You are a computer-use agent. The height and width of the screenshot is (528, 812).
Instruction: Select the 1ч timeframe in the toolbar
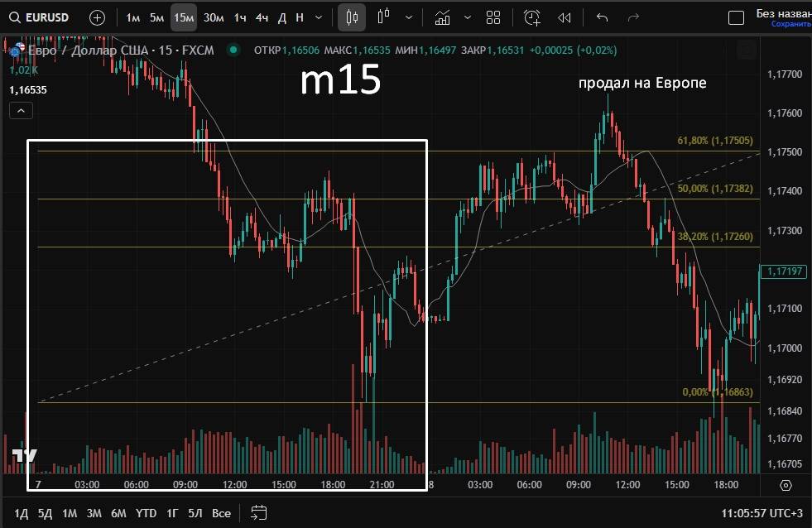pos(240,17)
